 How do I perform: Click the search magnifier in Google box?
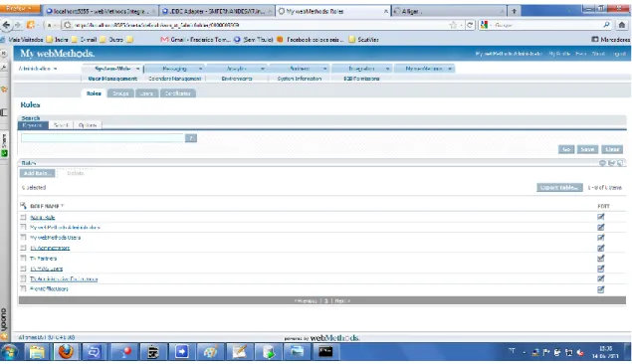(x=606, y=25)
